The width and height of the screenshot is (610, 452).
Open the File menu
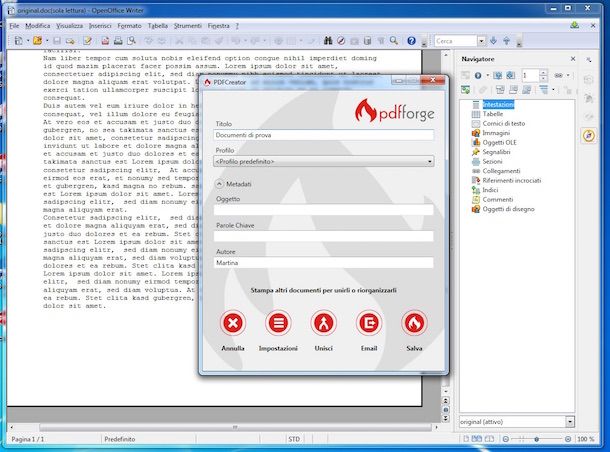[x=14, y=26]
